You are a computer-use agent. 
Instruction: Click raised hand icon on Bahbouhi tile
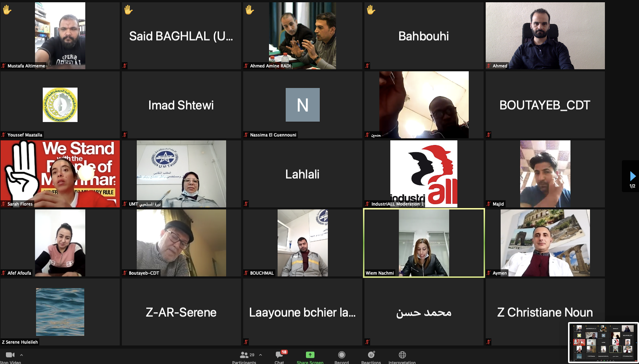click(371, 10)
